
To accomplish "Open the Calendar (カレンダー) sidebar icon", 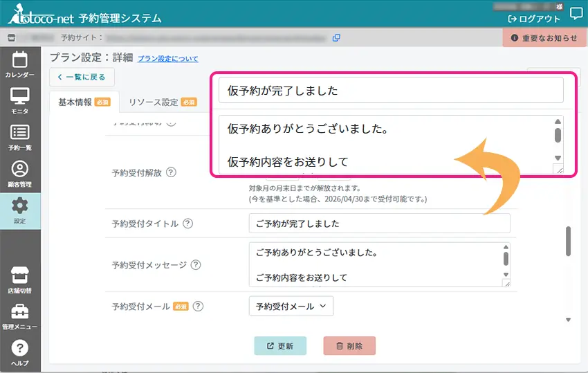I will (19, 64).
